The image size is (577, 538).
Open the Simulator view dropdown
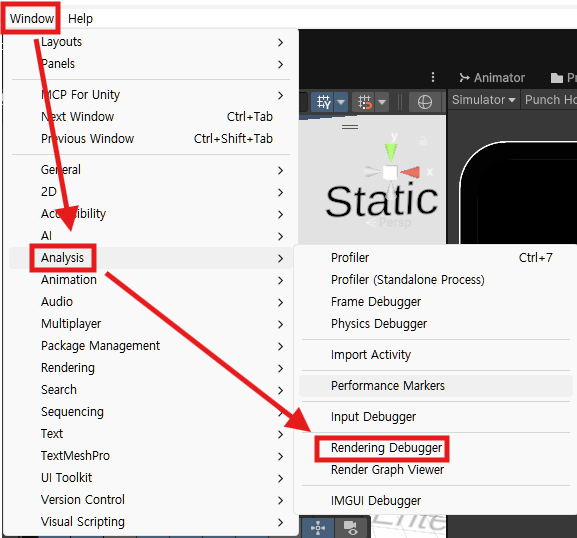[x=484, y=100]
